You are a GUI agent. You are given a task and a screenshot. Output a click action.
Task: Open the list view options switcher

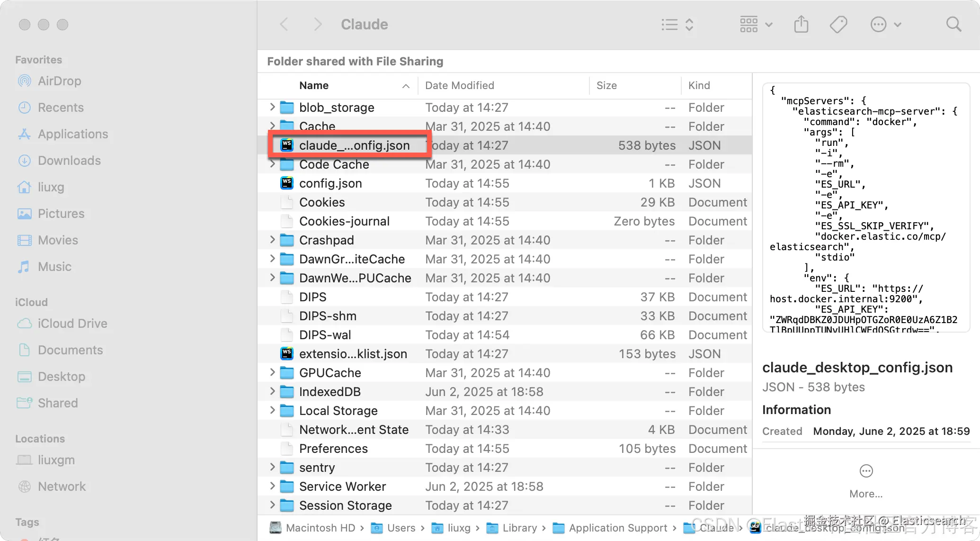pyautogui.click(x=677, y=24)
